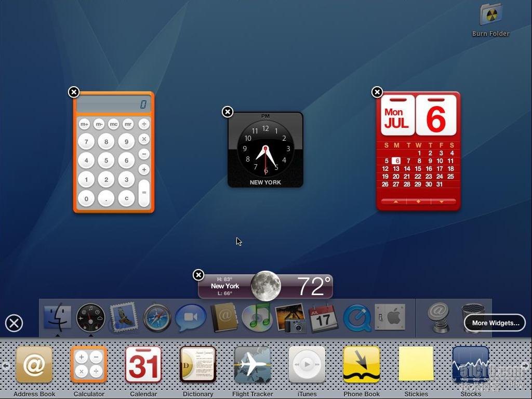Close the widget bar with X button
532x399 pixels.
(x=14, y=323)
